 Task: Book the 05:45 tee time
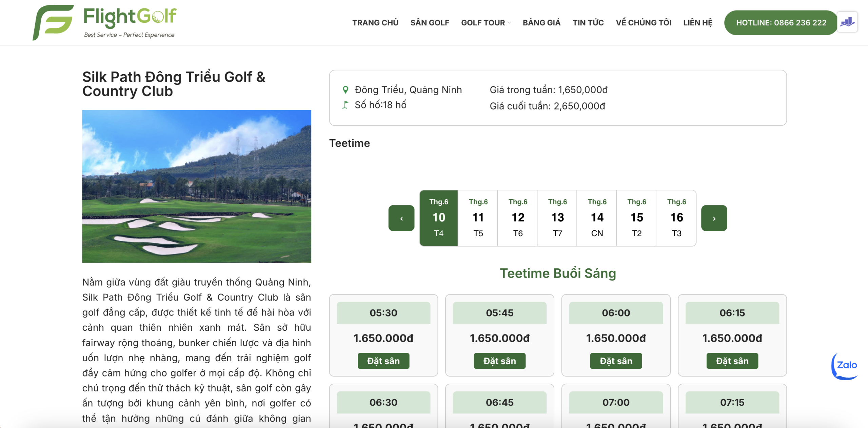tap(500, 361)
